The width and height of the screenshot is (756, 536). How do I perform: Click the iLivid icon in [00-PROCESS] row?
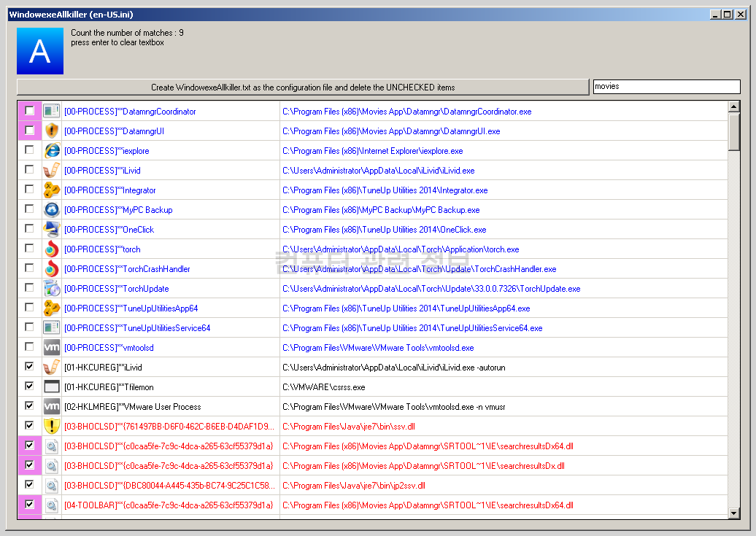(x=52, y=171)
